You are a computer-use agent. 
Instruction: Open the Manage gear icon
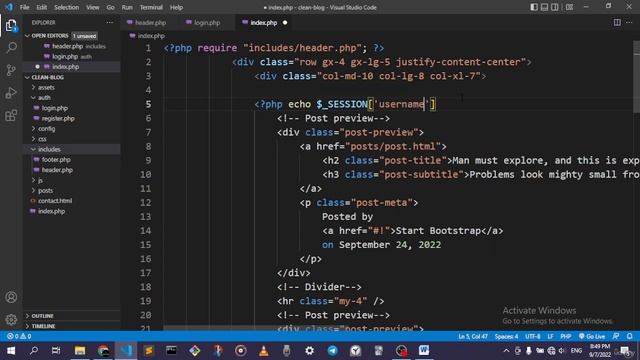pyautogui.click(x=11, y=319)
